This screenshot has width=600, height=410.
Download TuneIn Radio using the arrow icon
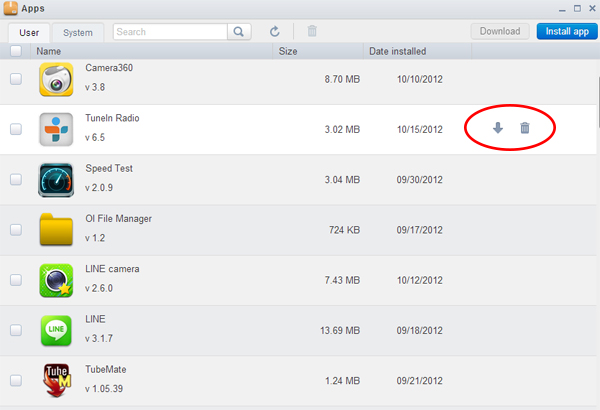click(497, 128)
